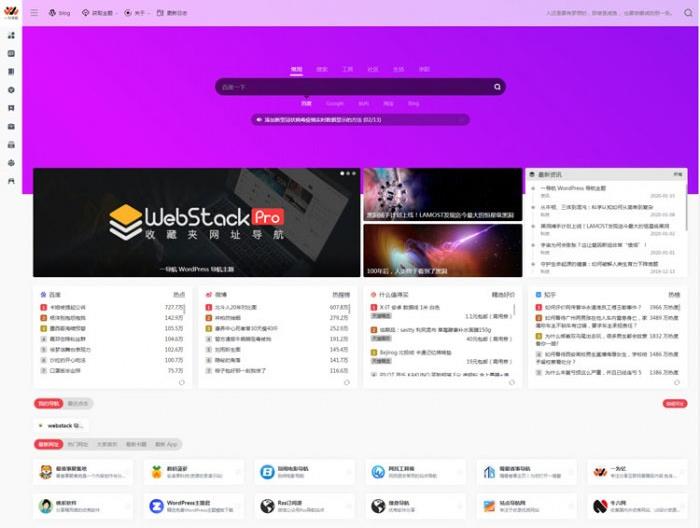Choose Google as the search engine
This screenshot has height=528, width=700.
coord(334,104)
